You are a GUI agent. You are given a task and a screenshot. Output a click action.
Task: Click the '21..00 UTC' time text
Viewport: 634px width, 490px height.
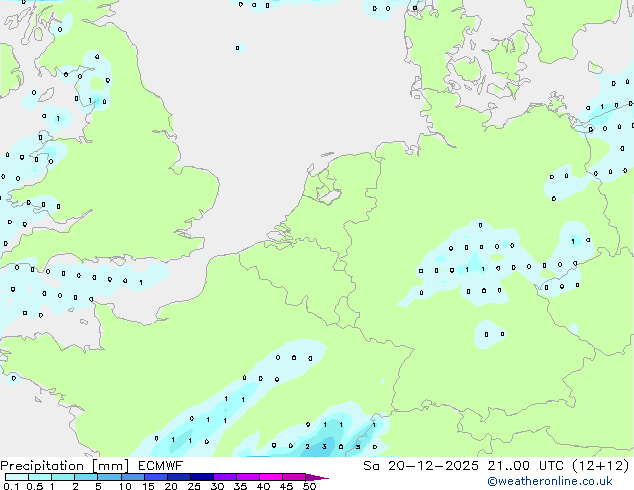click(x=526, y=466)
